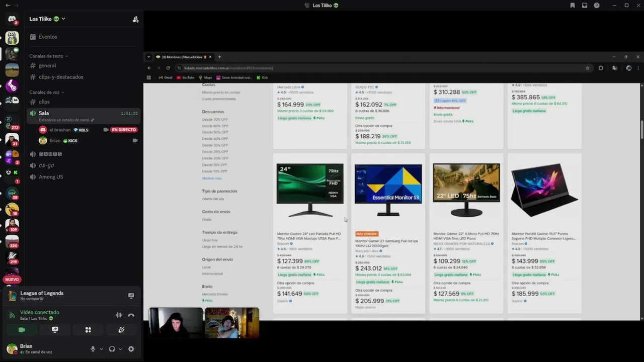644x362 pixels.
Task: Click el brashan's camera icon
Action: point(106,130)
